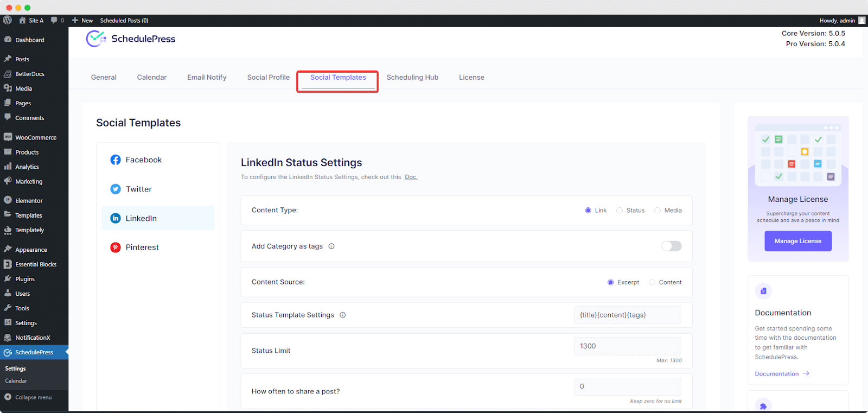The image size is (868, 413).
Task: Open the Templates menu in sidebar
Action: 29,215
